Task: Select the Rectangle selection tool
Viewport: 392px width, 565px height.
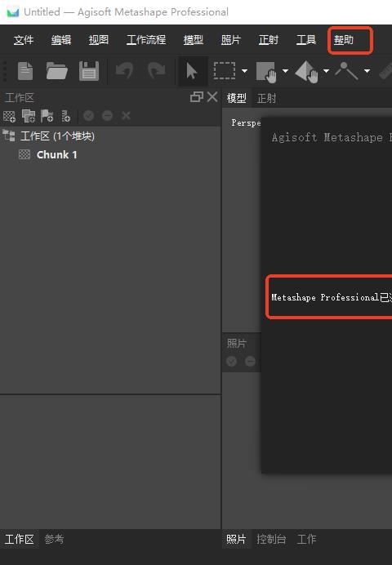Action: (x=225, y=70)
